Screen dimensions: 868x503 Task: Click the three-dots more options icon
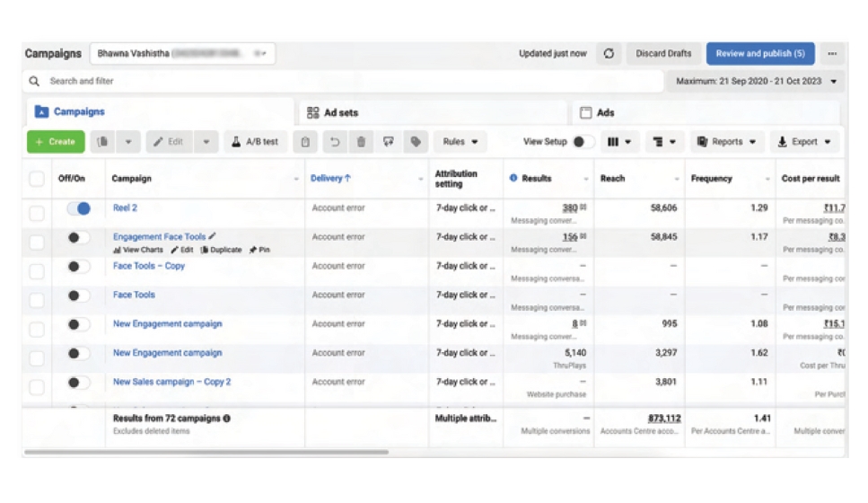pyautogui.click(x=832, y=54)
